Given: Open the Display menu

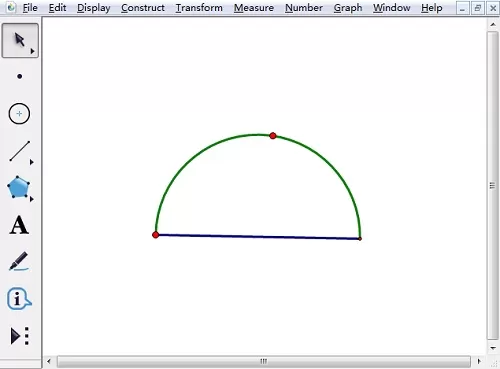Looking at the screenshot, I should pyautogui.click(x=94, y=8).
